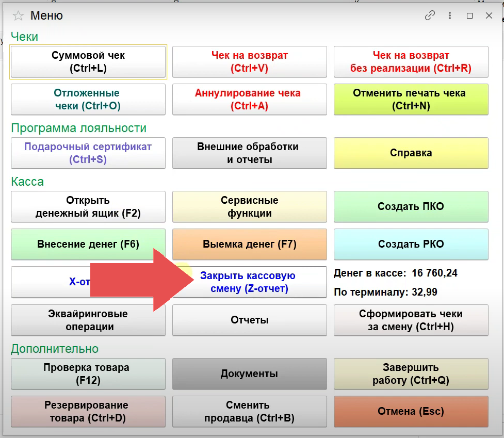Open Подарочный сертификат
This screenshot has width=504, height=438.
[88, 153]
